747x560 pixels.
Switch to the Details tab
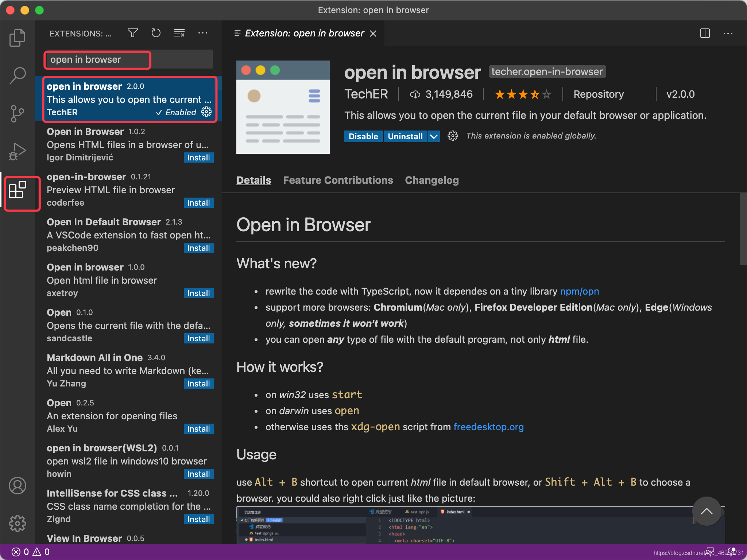254,180
